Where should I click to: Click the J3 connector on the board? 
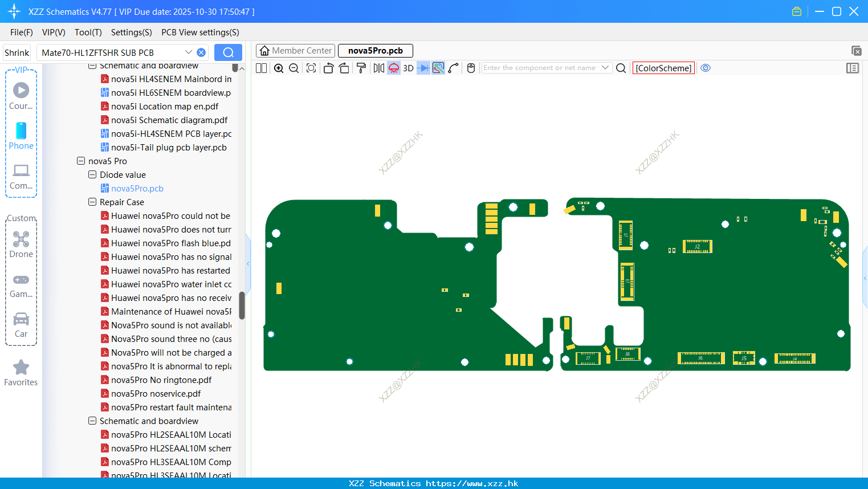[627, 282]
